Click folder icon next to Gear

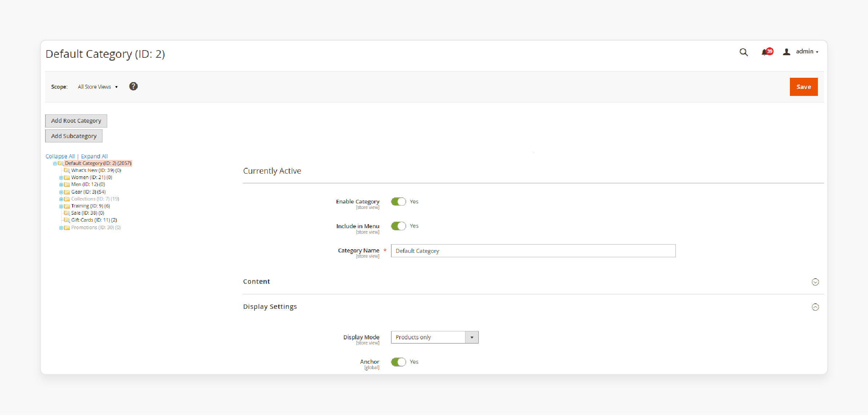67,192
